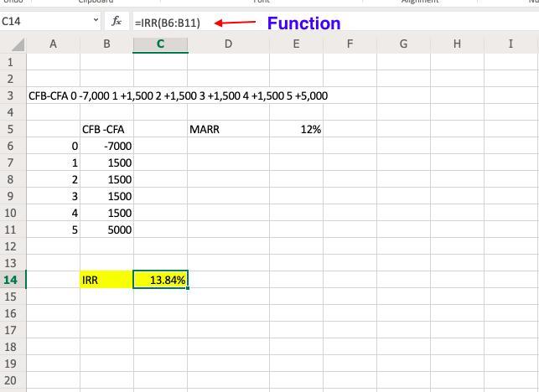
Task: Select row 8 header
Action: (x=13, y=179)
